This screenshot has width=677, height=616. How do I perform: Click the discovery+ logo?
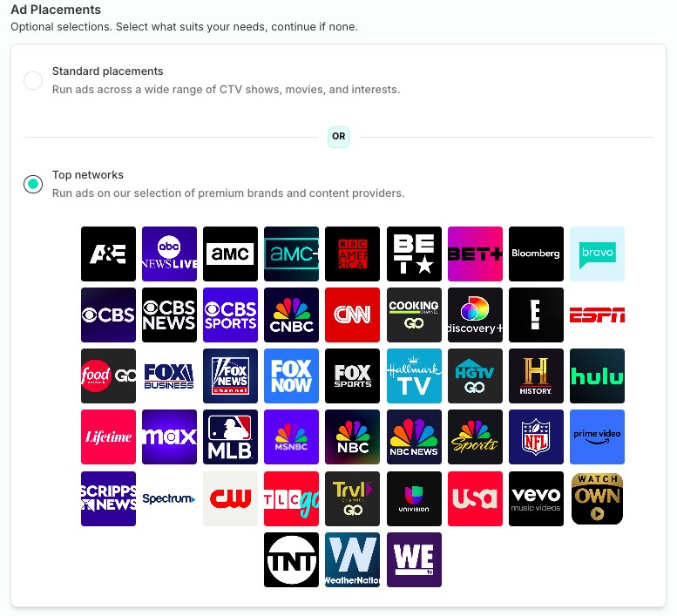click(475, 315)
